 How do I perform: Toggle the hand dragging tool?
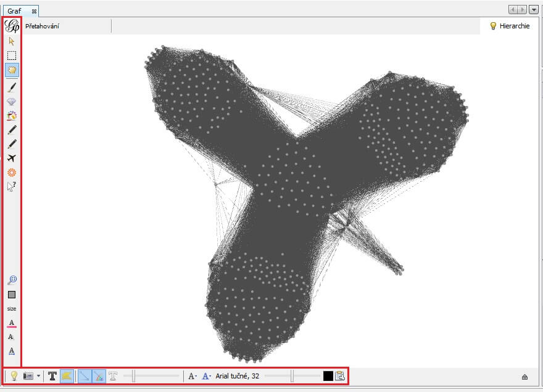(x=12, y=70)
